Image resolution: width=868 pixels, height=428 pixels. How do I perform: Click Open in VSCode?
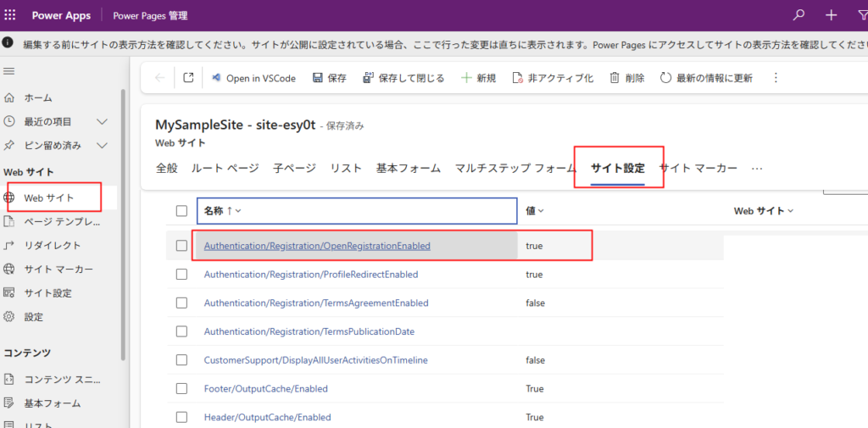pyautogui.click(x=253, y=78)
